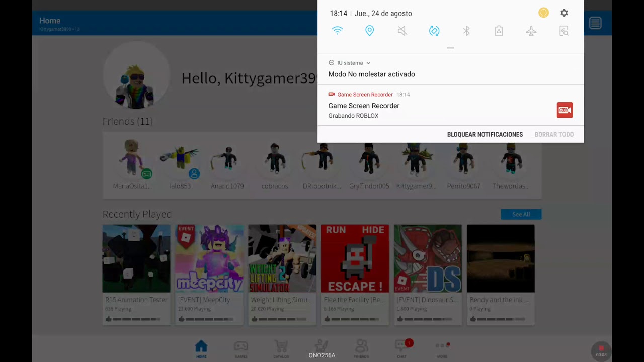This screenshot has width=644, height=362.
Task: Open Bendy and the ink game thumbnail
Action: 501,258
